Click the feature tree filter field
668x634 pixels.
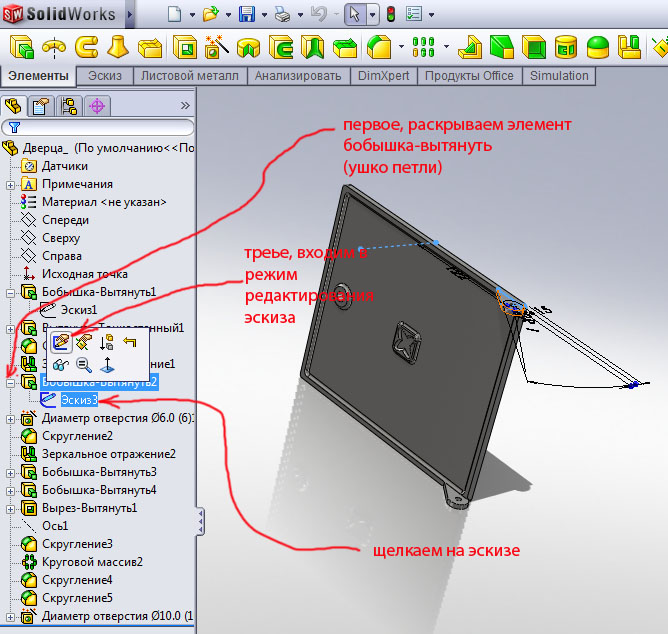[100, 127]
